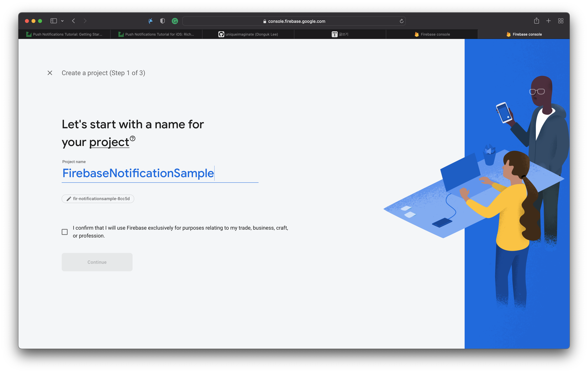Check the Firebase trade confirmation checkbox

click(65, 232)
